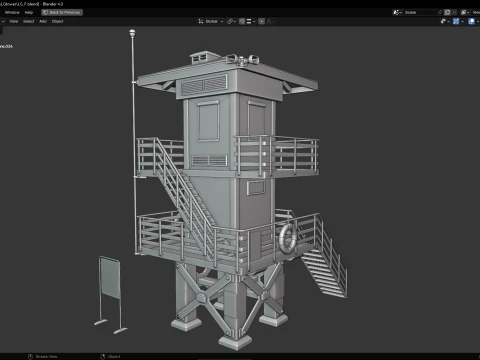Open the scene browse dropdown icon
Screen dimensions: 480x360
(x=397, y=12)
